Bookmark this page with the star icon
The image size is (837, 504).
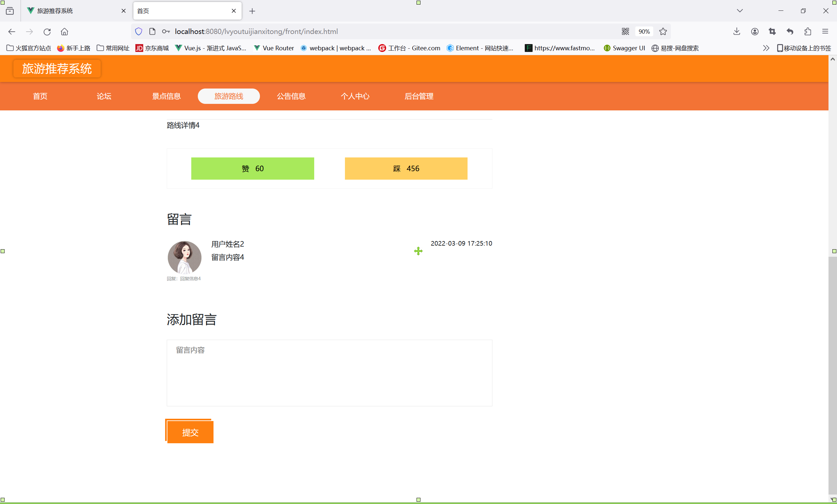(663, 32)
